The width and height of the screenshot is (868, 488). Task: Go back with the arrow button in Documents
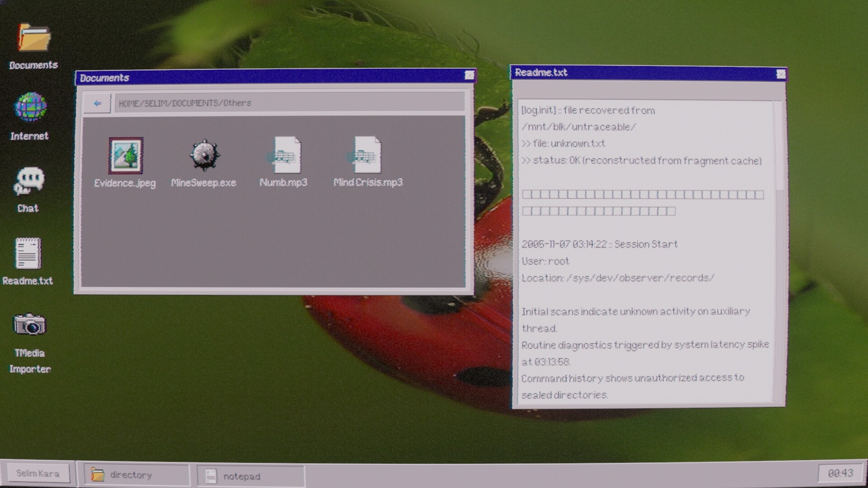coord(97,103)
